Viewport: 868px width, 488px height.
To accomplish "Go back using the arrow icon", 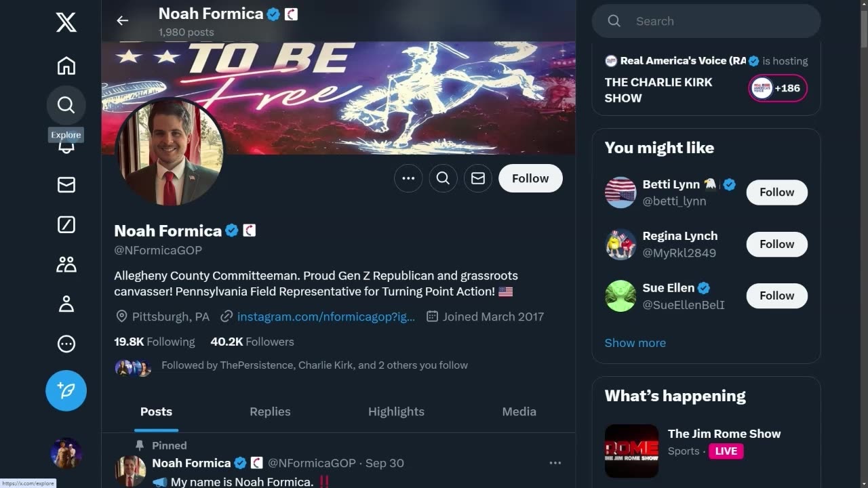I will 122,20.
